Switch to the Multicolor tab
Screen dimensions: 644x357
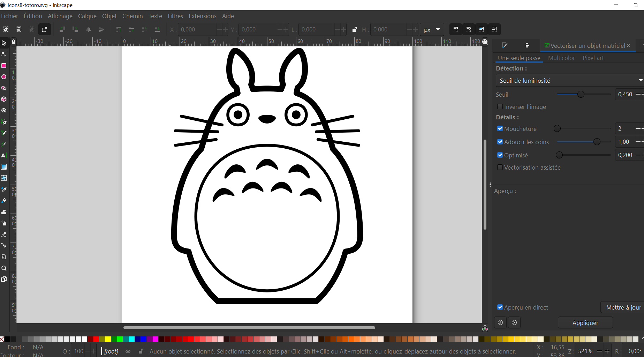(x=561, y=58)
